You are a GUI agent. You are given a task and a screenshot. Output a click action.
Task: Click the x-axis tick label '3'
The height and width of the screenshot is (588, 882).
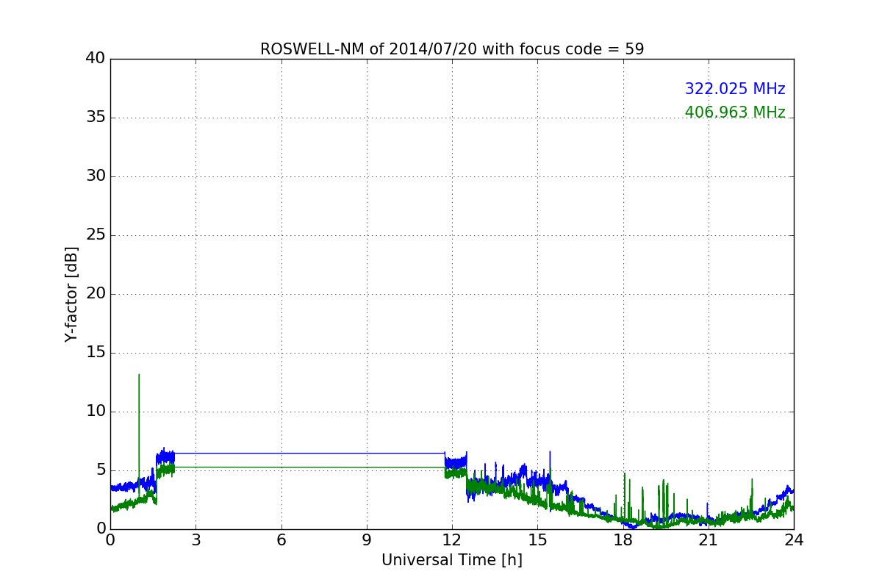click(x=196, y=540)
